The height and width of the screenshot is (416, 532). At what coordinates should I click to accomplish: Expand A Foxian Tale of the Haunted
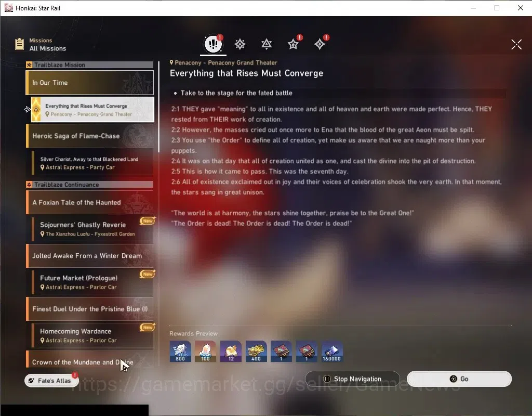tap(90, 202)
